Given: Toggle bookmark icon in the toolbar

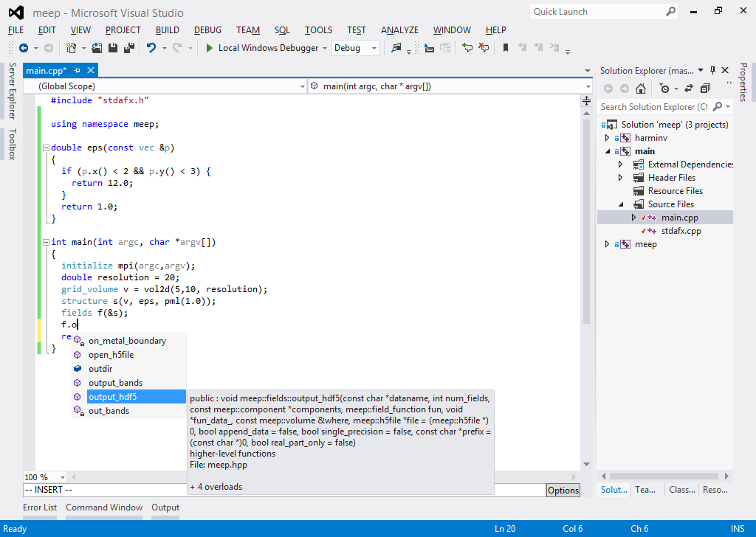Looking at the screenshot, I should [x=506, y=48].
